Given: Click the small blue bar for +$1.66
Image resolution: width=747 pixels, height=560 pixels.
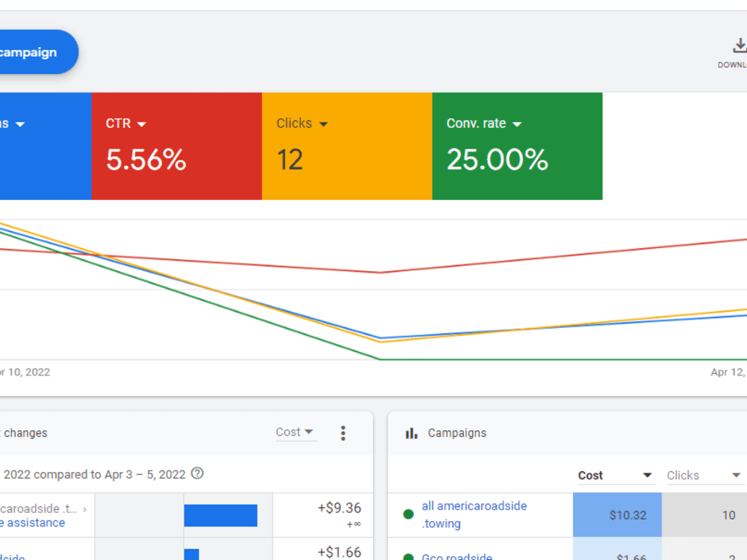Looking at the screenshot, I should [191, 554].
